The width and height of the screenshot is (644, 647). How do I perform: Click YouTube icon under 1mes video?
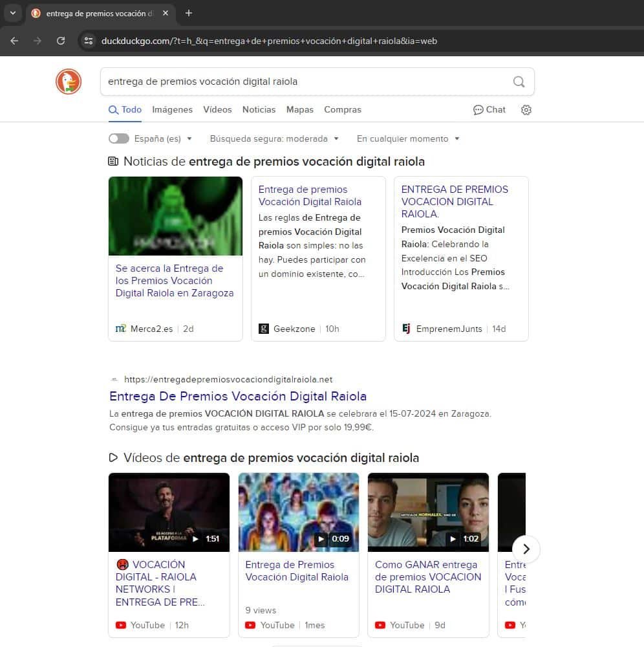tap(250, 625)
